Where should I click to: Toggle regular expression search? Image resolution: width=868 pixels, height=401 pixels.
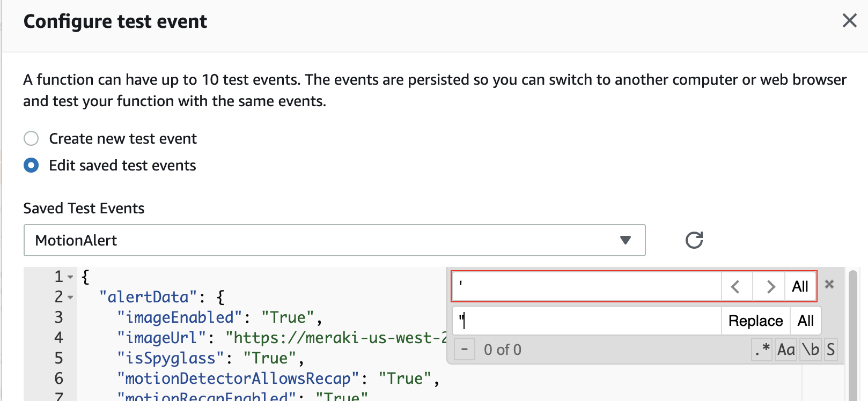[762, 350]
